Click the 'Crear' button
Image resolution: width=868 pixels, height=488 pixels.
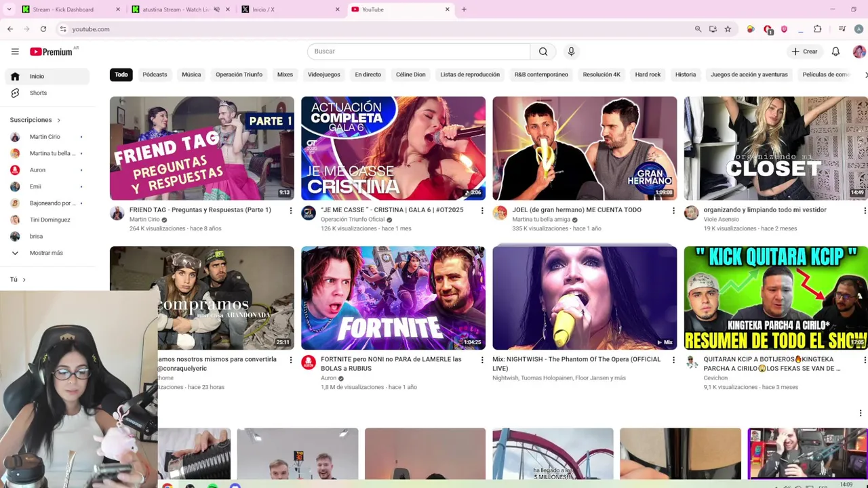pyautogui.click(x=804, y=52)
